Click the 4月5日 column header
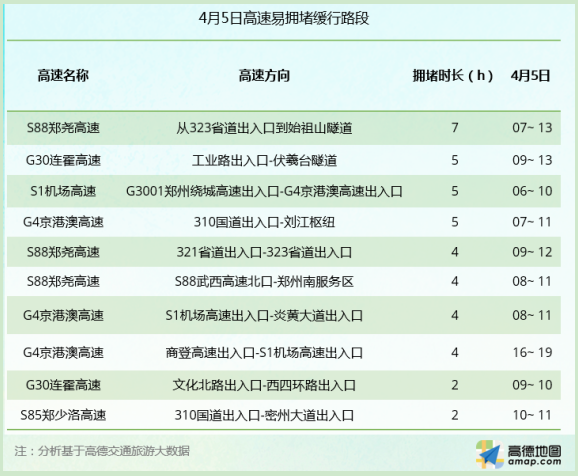The image size is (578, 476). tap(530, 76)
